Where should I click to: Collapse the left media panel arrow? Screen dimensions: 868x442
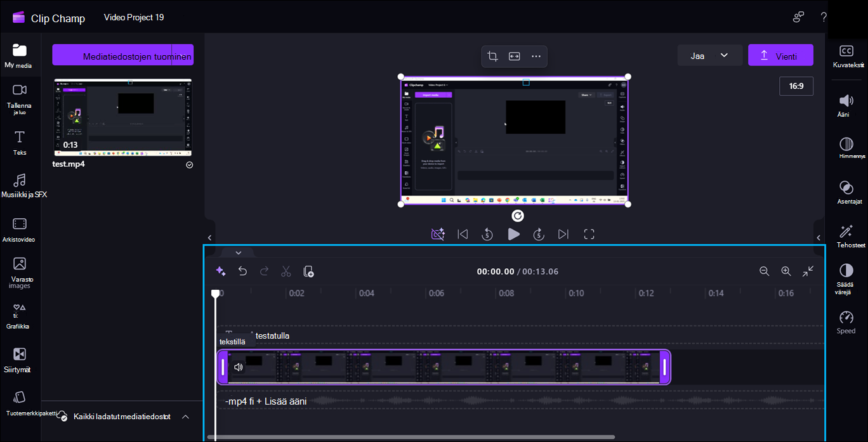click(209, 238)
